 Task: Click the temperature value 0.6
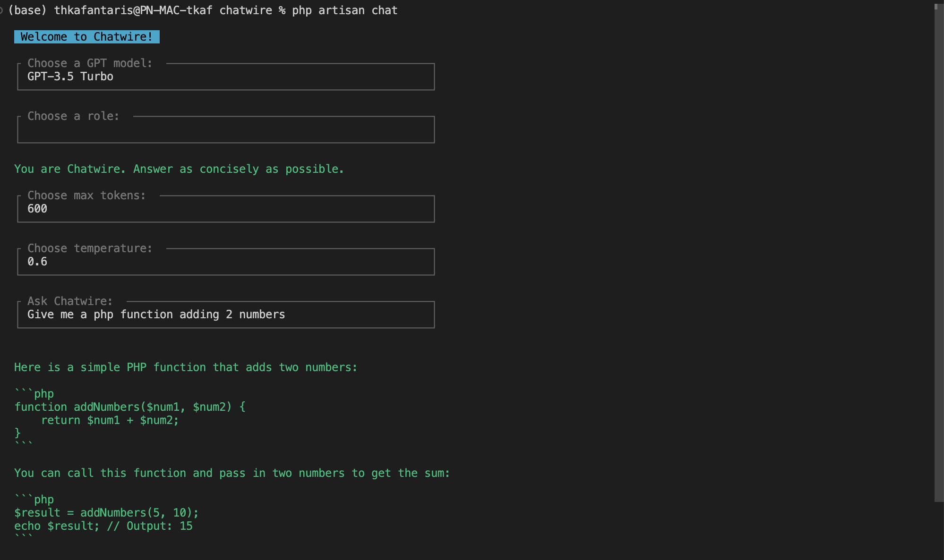[x=37, y=262]
